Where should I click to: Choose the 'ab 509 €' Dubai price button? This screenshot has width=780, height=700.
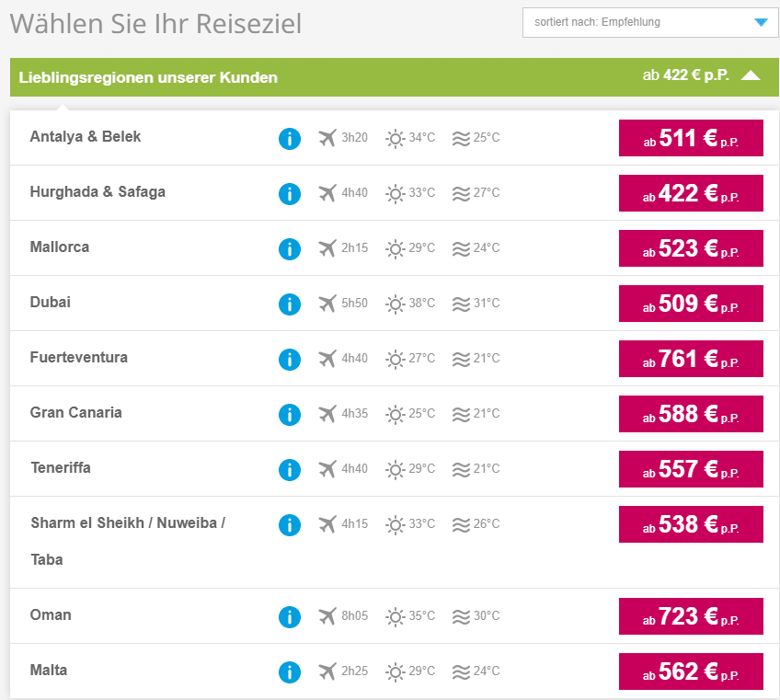(x=691, y=304)
